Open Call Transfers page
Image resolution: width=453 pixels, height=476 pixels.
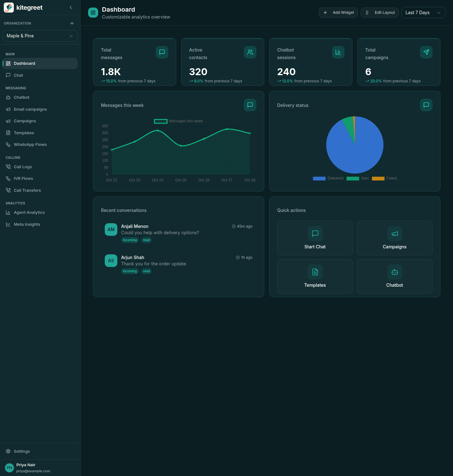point(40,191)
